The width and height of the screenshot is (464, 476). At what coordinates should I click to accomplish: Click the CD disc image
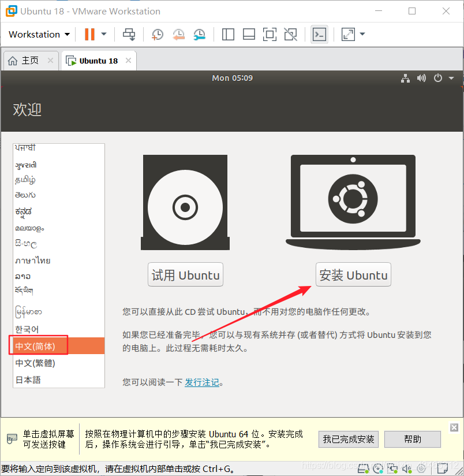pos(185,203)
